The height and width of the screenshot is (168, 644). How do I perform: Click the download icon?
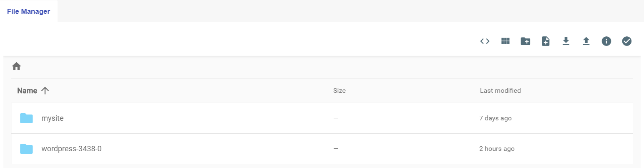[566, 41]
